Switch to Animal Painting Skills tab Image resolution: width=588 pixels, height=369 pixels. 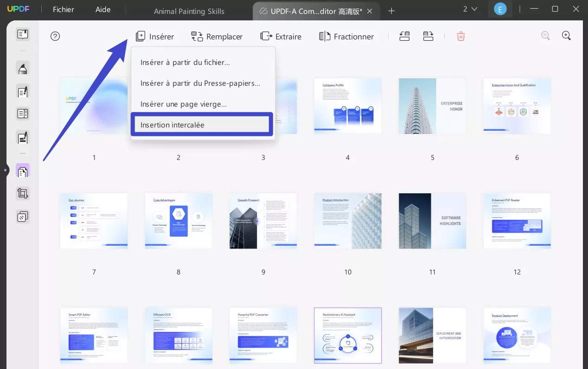click(x=189, y=11)
